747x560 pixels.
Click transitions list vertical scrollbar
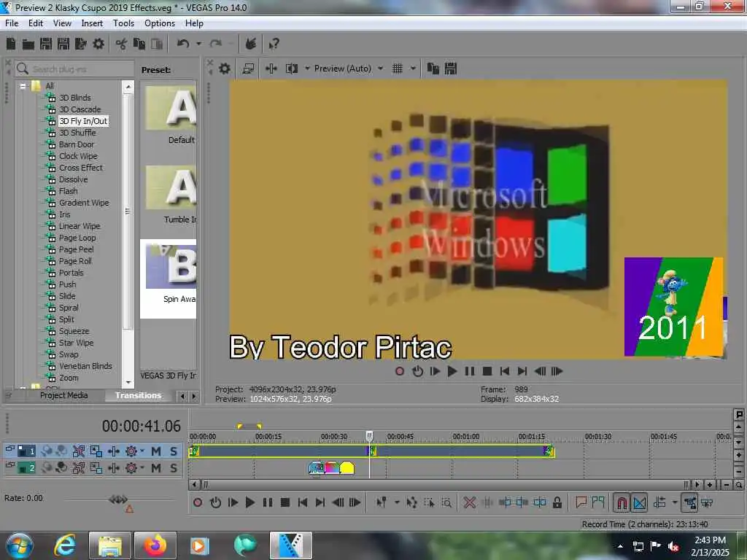(128, 211)
